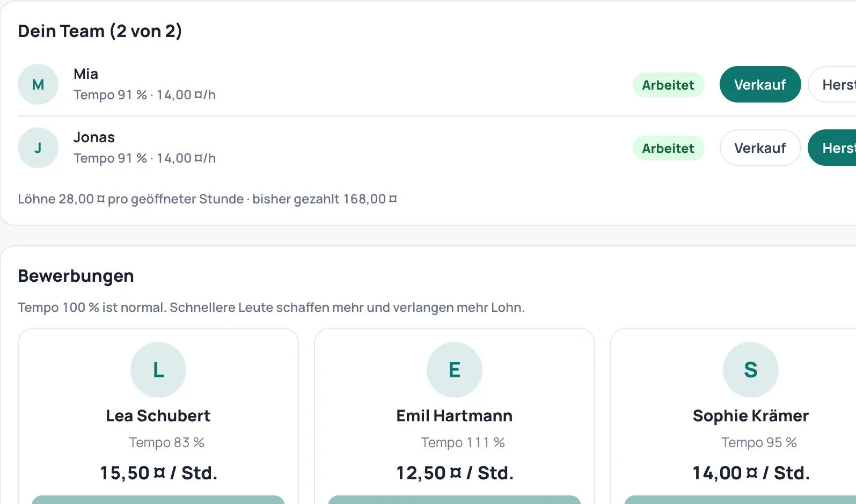
Task: Click Mia's M avatar icon
Action: pyautogui.click(x=38, y=84)
